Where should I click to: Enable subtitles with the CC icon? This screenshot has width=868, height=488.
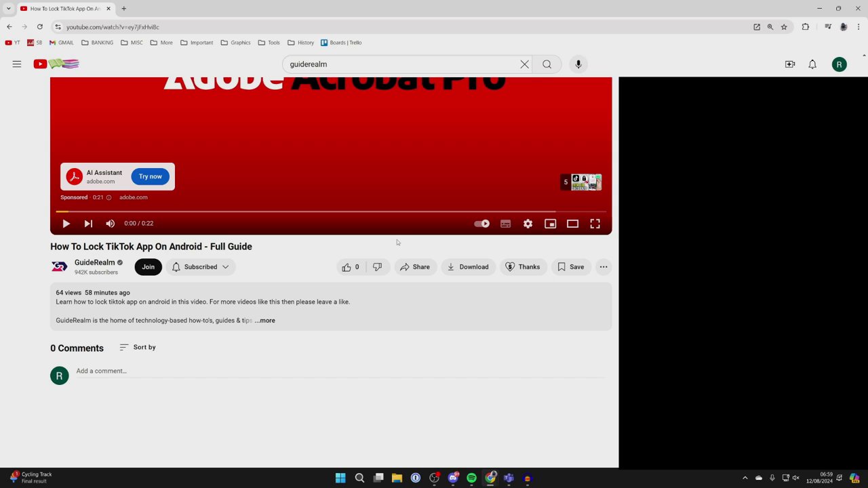505,223
